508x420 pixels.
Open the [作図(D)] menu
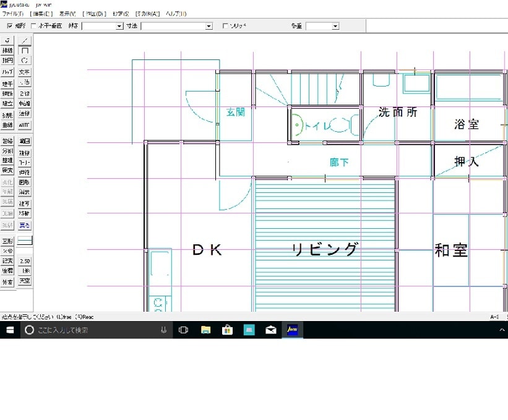pyautogui.click(x=94, y=14)
